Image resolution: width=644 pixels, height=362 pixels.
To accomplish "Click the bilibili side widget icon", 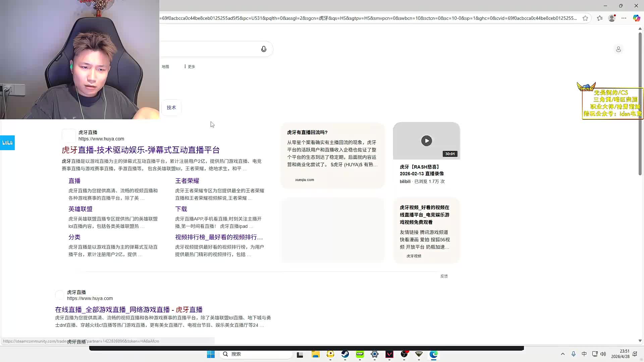I will click(7, 143).
